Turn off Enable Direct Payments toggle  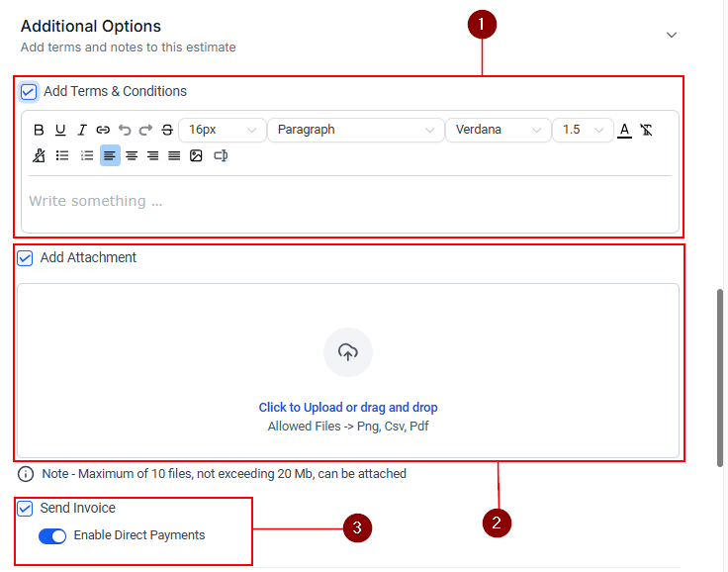[x=52, y=535]
